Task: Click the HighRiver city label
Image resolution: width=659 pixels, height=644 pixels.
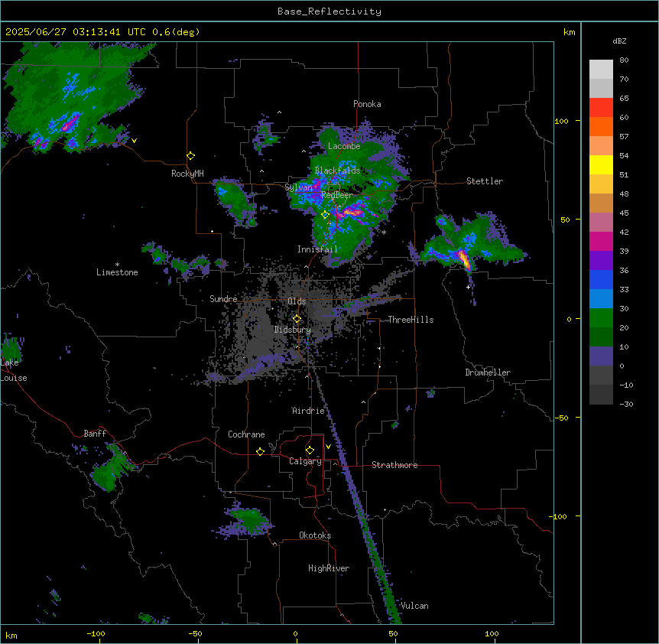Action: [x=329, y=568]
